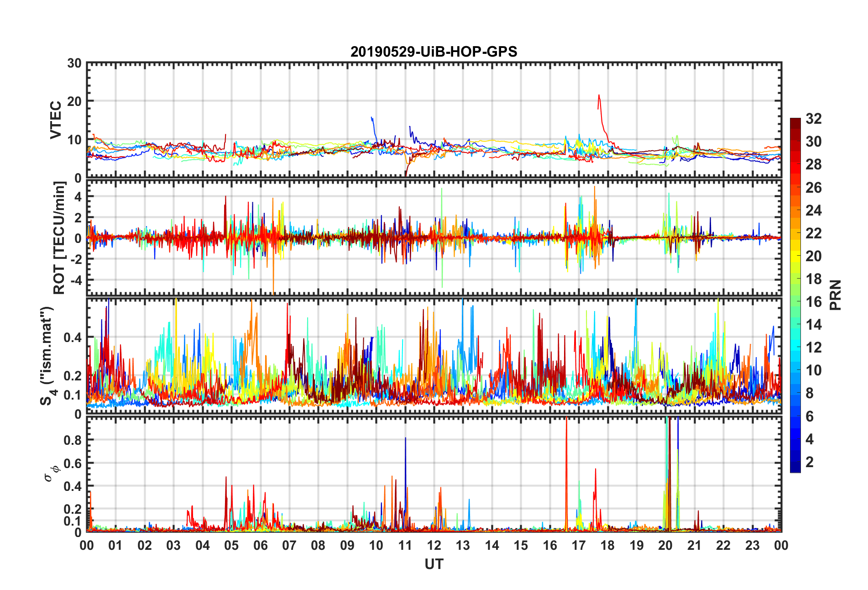The width and height of the screenshot is (868, 590).
Task: Select the ROT [TECU/min] axis label
Action: coord(59,237)
